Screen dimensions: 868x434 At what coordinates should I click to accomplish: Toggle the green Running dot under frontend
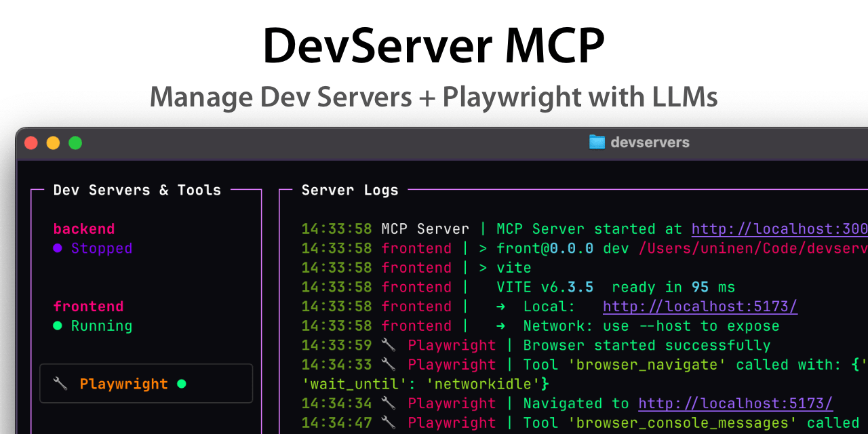(x=57, y=325)
